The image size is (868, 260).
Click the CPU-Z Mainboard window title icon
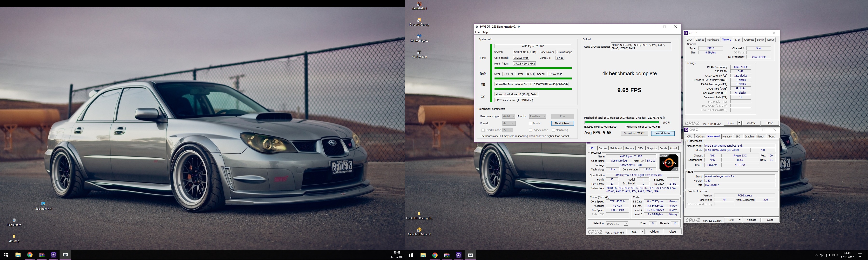686,130
